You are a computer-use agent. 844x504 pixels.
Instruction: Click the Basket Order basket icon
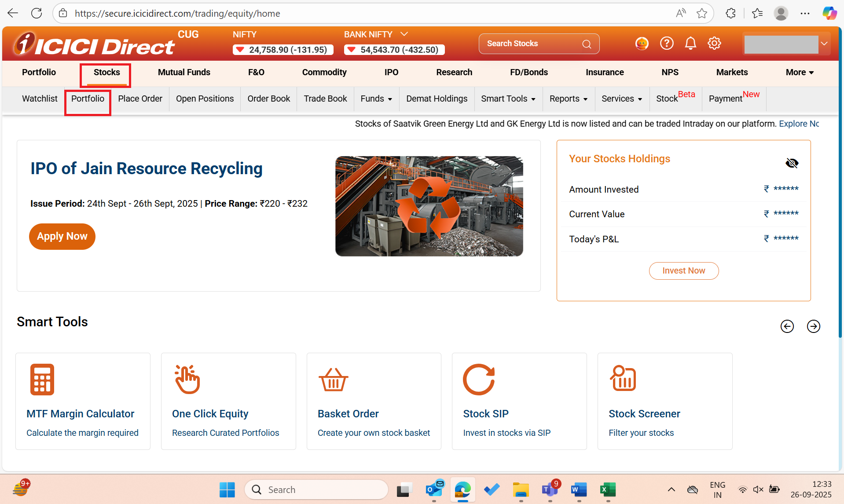[x=333, y=379]
